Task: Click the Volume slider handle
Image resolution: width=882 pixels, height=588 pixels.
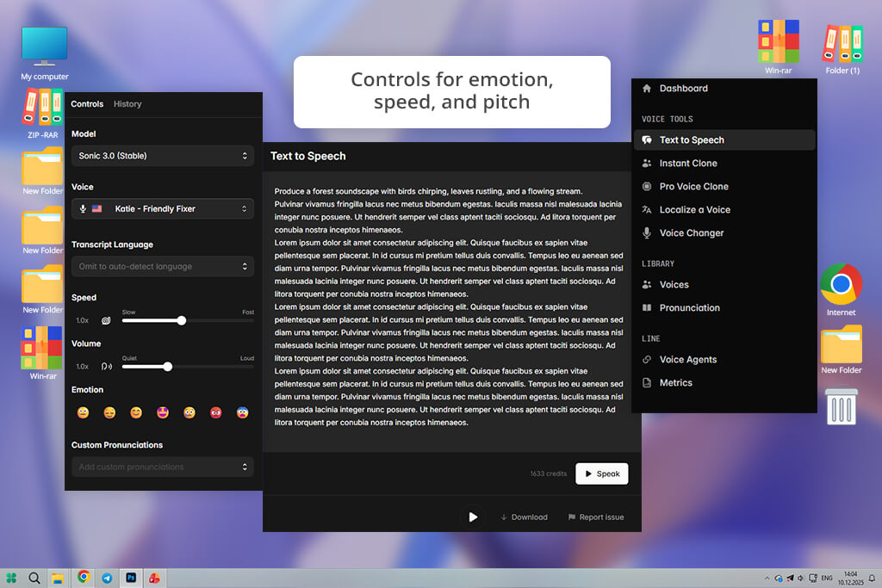Action: pyautogui.click(x=168, y=367)
